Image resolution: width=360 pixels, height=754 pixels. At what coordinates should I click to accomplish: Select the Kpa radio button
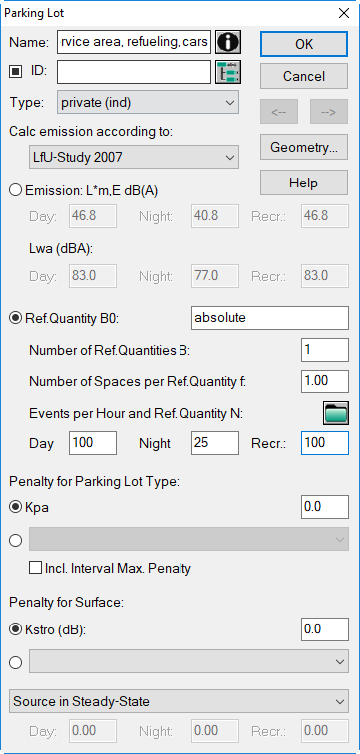tap(15, 507)
